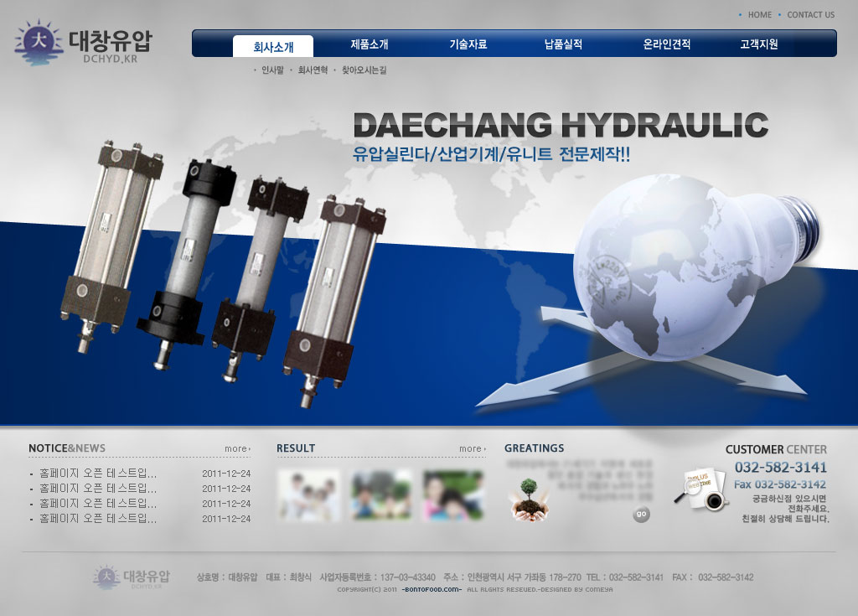
Task: Open the first Result thumbnail image
Action: 308,495
